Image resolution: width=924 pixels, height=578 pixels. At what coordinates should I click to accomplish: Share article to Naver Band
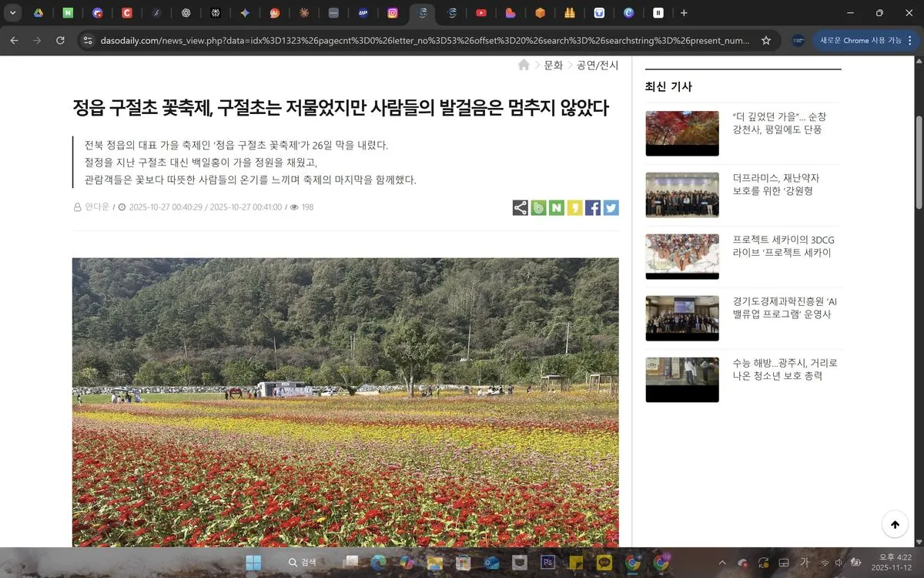(538, 207)
